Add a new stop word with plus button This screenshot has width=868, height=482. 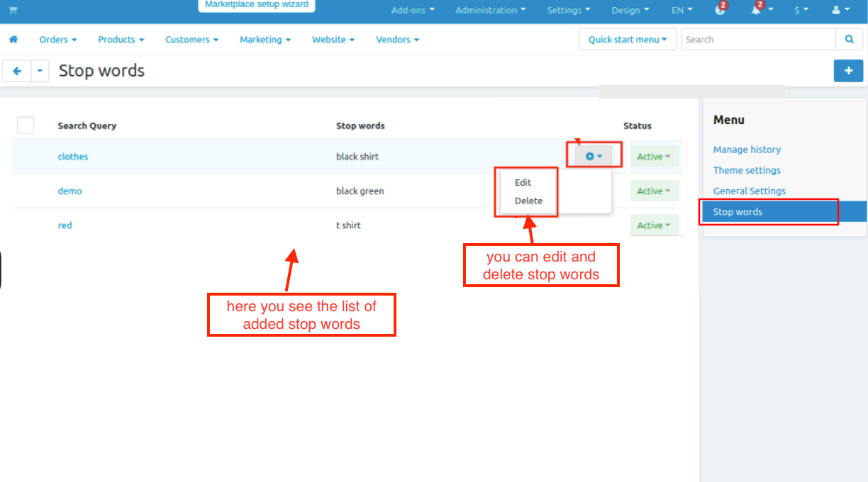848,71
